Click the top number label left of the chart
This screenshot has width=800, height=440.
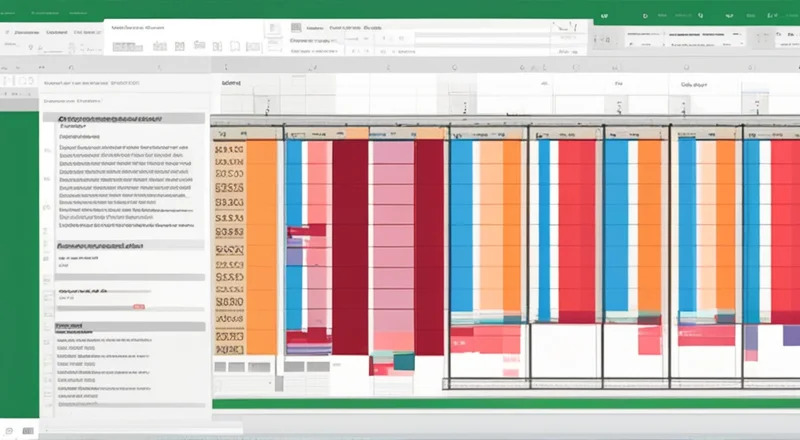point(229,150)
